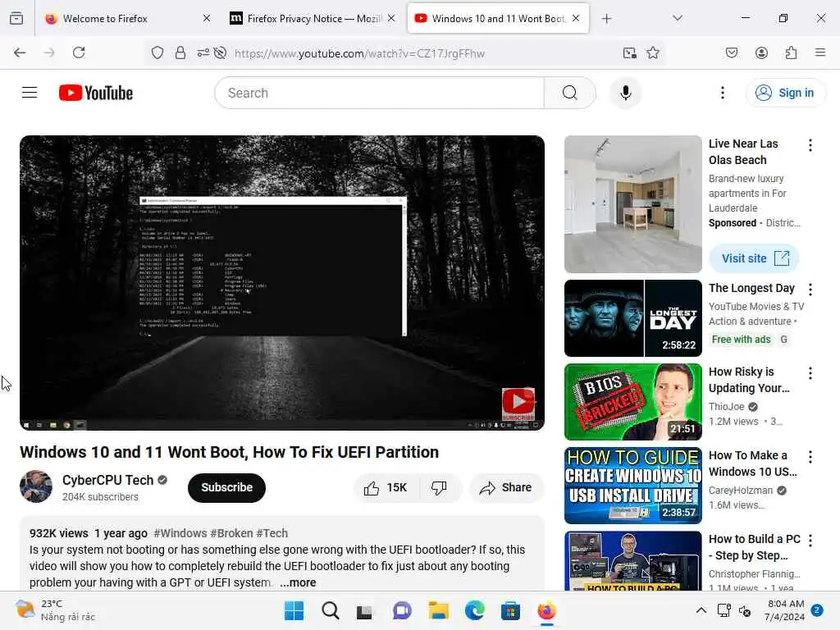The width and height of the screenshot is (840, 630).
Task: Click the #Broken hashtag
Action: coord(231,533)
